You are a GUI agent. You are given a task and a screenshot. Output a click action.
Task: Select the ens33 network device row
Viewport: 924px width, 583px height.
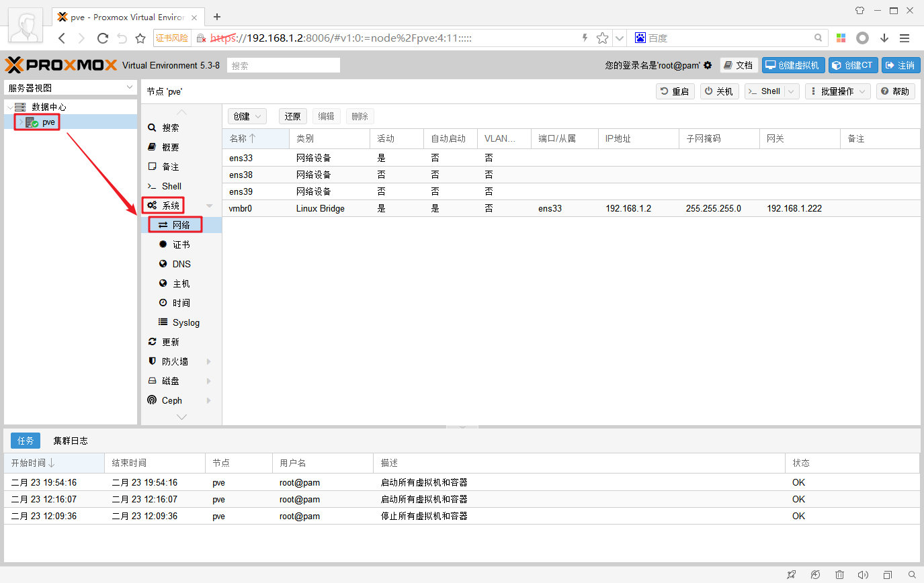click(571, 158)
